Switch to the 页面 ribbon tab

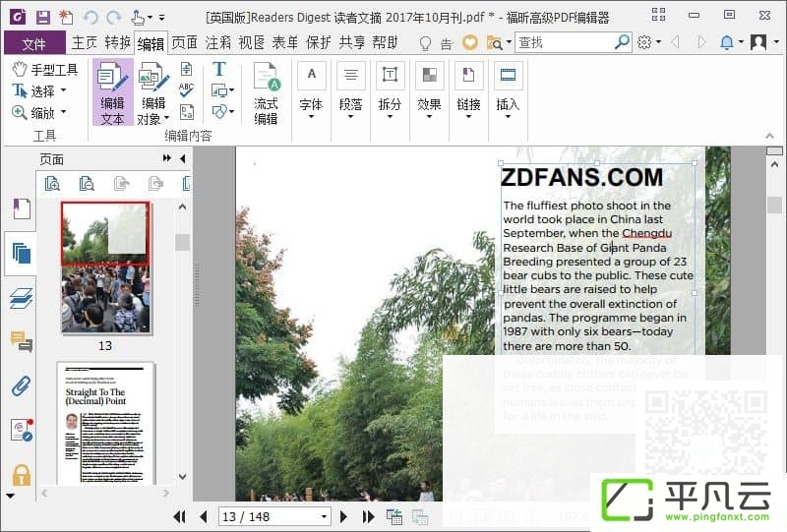184,43
